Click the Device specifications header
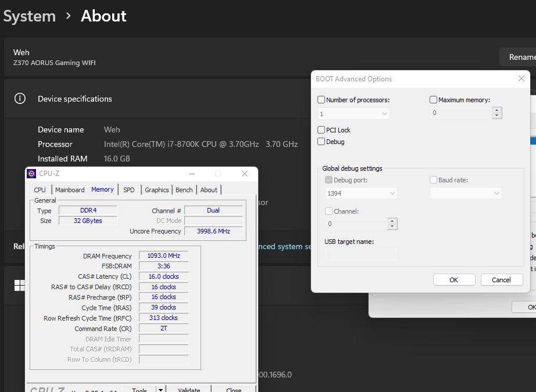The width and height of the screenshot is (536, 392). point(75,99)
